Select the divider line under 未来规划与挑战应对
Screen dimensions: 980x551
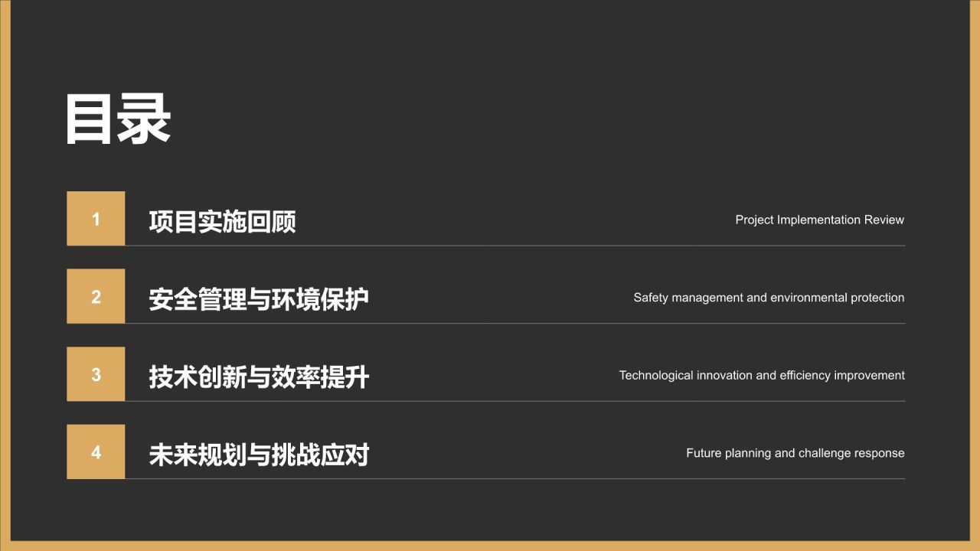[514, 479]
